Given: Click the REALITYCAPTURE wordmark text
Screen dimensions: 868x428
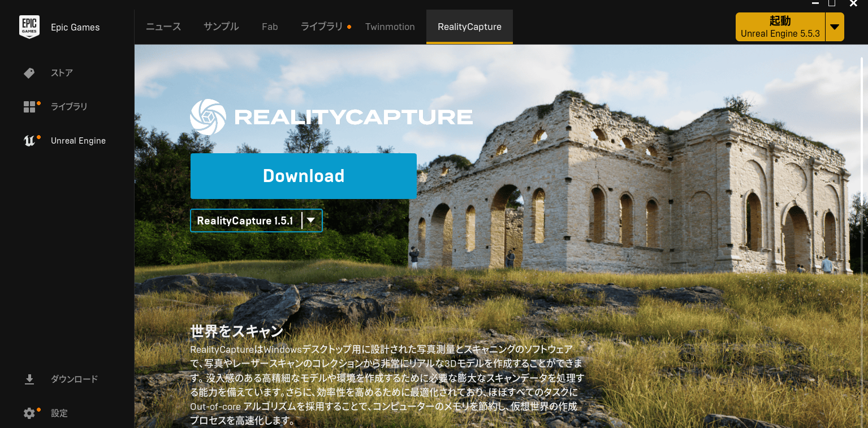Looking at the screenshot, I should click(x=353, y=117).
